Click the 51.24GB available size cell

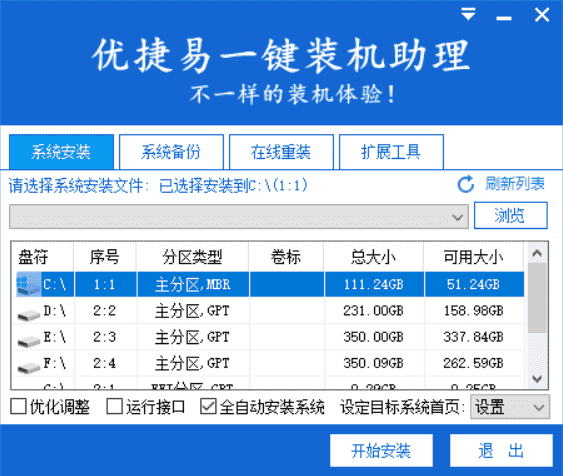(474, 284)
